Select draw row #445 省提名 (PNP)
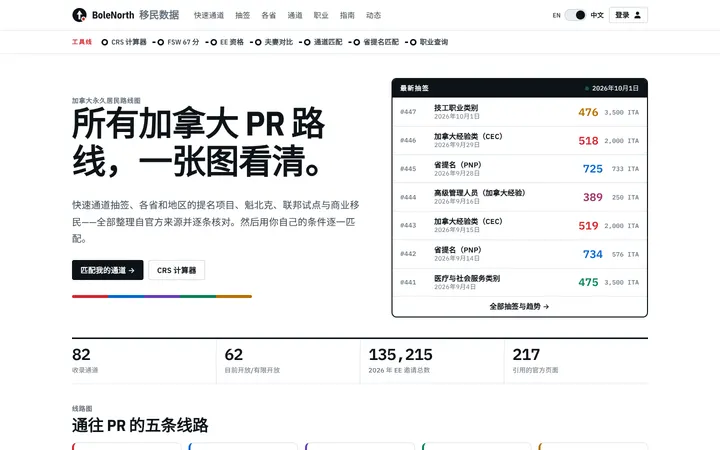 [x=519, y=169]
